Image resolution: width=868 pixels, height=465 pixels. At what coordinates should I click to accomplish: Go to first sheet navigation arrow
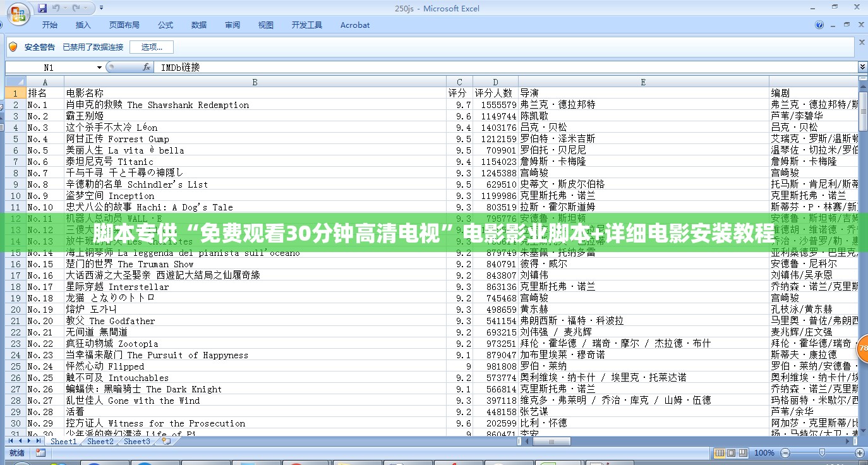[11, 442]
